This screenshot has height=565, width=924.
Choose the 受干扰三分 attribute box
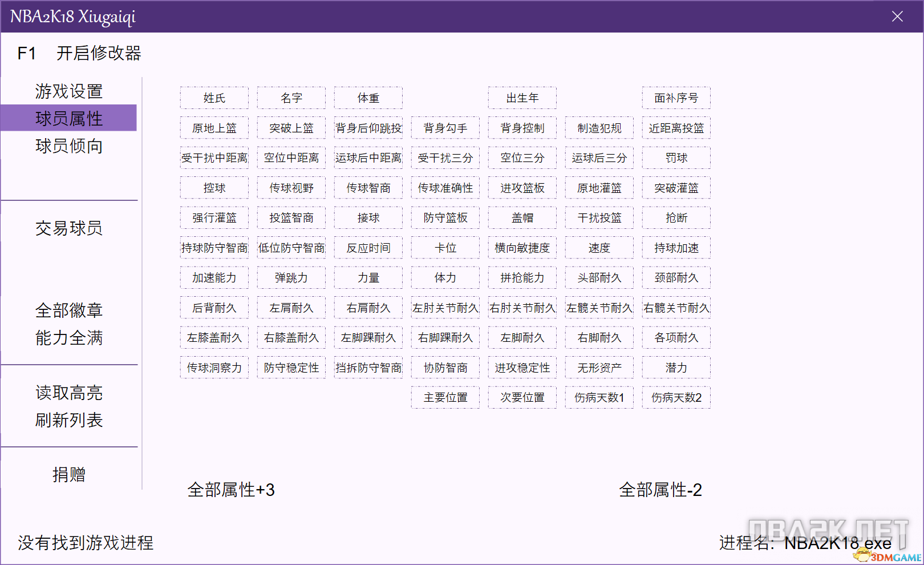(445, 158)
